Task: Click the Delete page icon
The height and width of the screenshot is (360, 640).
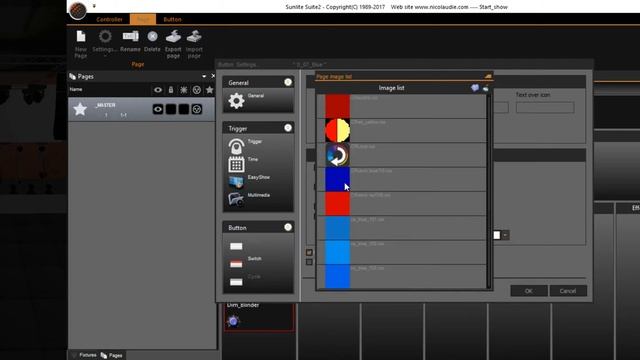Action: (x=152, y=36)
